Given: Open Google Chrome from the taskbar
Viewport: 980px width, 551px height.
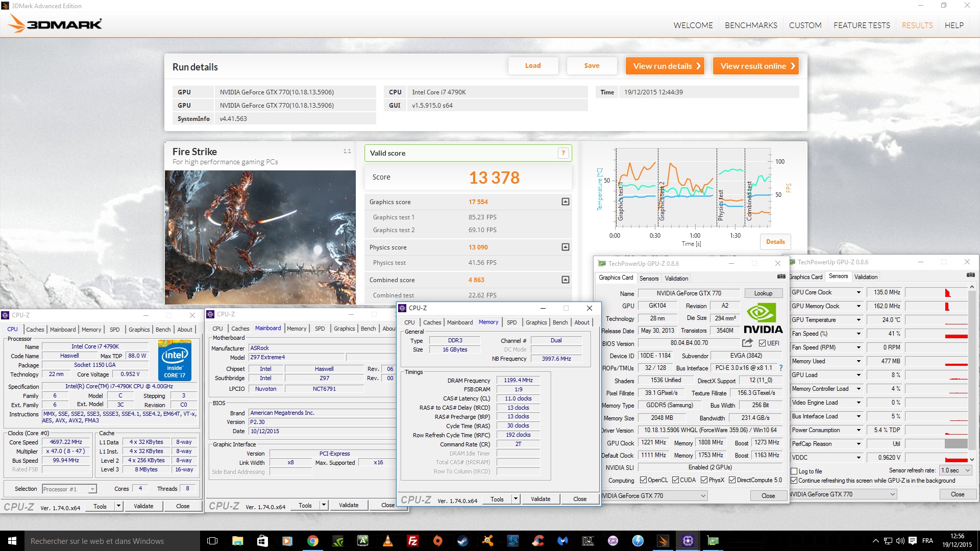Looking at the screenshot, I should pyautogui.click(x=312, y=541).
